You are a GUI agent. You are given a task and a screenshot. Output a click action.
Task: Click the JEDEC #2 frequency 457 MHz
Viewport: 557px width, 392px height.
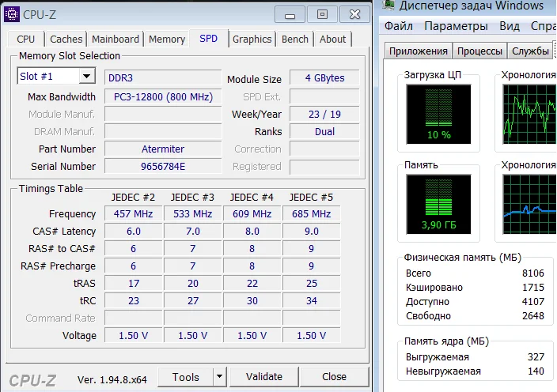(x=133, y=214)
